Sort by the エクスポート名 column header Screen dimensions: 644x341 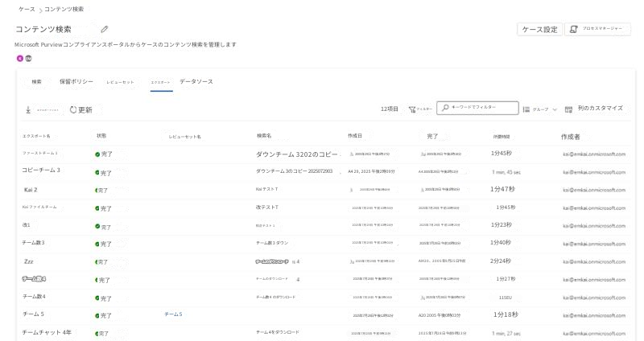[36, 136]
